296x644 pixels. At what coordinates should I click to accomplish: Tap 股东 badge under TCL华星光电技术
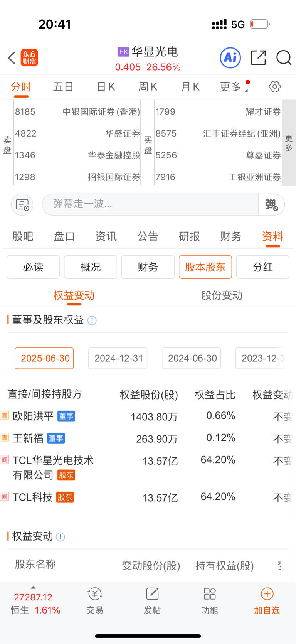66,475
